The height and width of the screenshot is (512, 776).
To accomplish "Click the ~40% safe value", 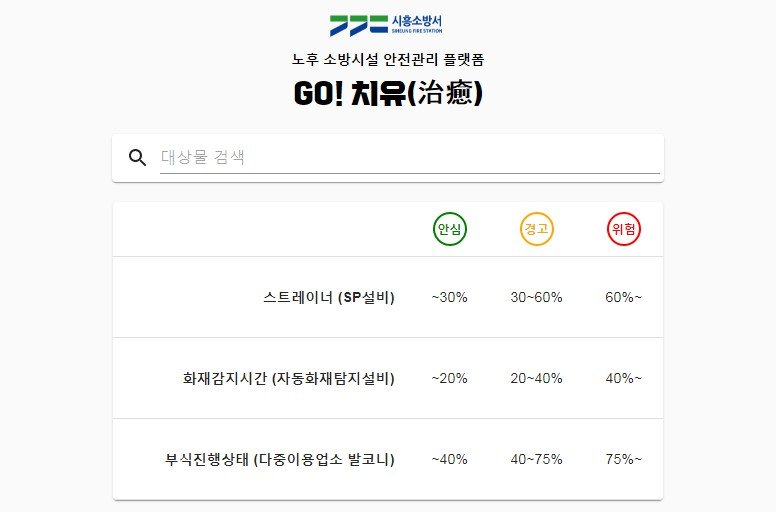I will (449, 459).
